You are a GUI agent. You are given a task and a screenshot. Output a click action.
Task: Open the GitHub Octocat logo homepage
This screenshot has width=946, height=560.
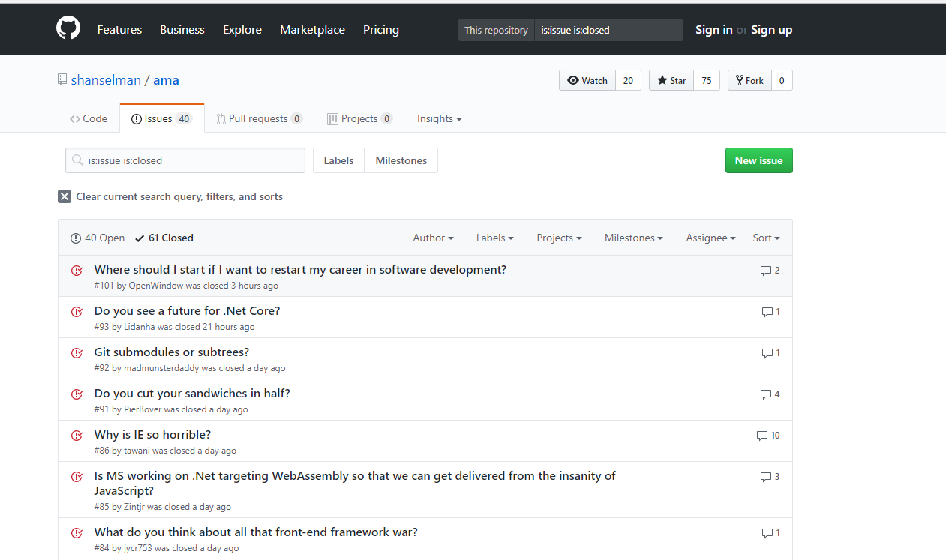pyautogui.click(x=68, y=29)
